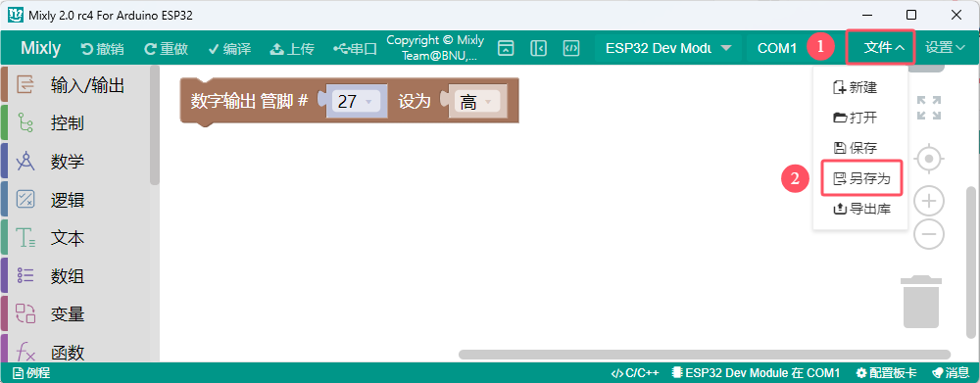Close the Mixly window

click(956, 15)
